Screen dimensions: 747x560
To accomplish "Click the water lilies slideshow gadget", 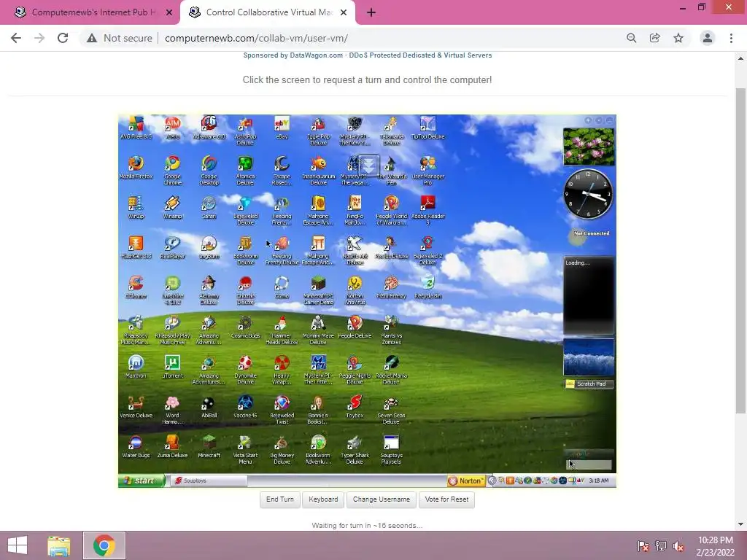I will point(589,147).
